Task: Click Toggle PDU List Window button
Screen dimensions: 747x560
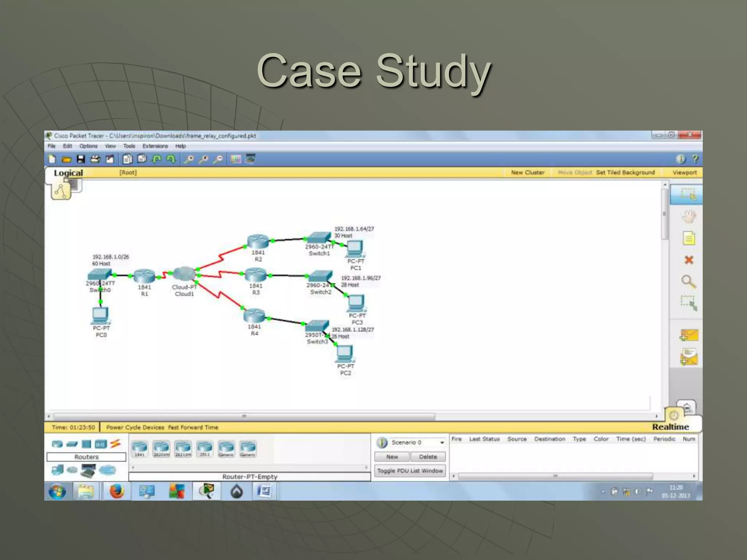Action: click(410, 471)
